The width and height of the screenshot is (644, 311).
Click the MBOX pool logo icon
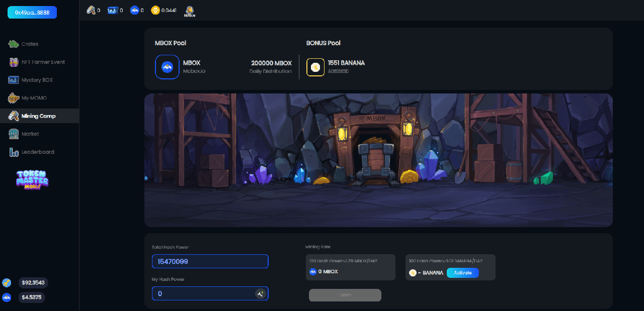pos(167,67)
